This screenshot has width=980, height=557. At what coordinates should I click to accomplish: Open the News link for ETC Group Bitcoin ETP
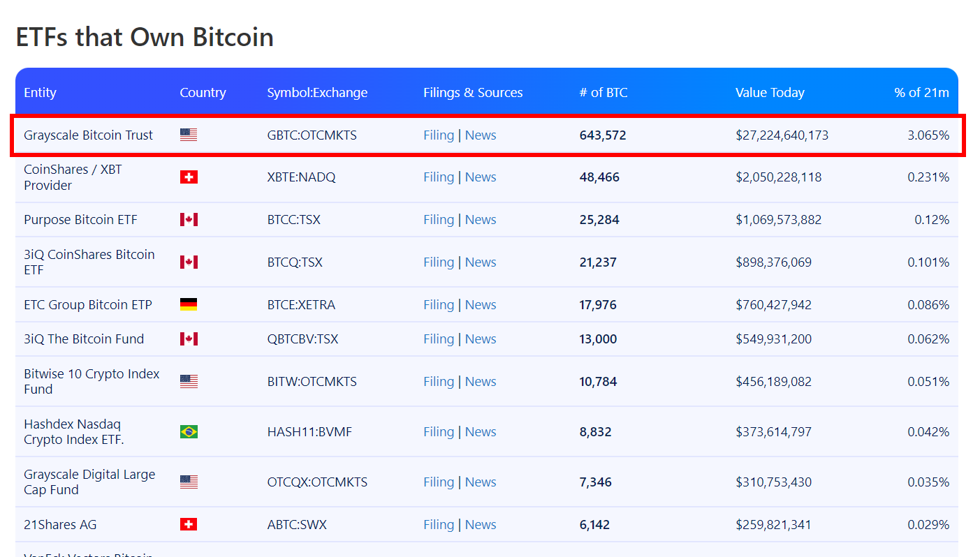[481, 305]
